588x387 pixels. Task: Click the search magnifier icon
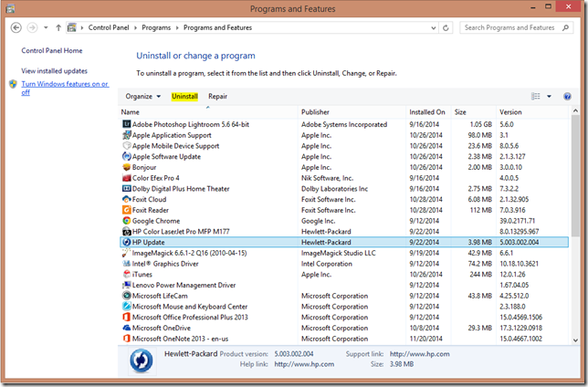[565, 27]
